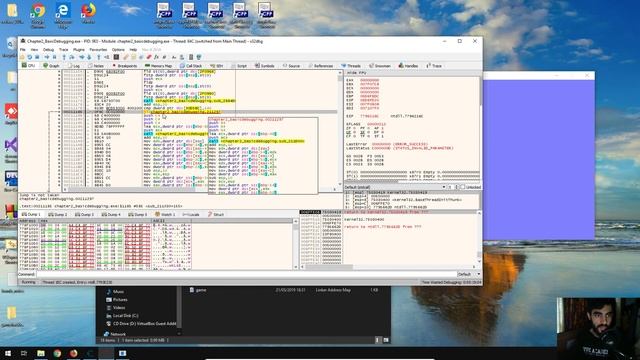Click the Step into toolbar icon
The width and height of the screenshot is (640, 360).
tap(64, 57)
